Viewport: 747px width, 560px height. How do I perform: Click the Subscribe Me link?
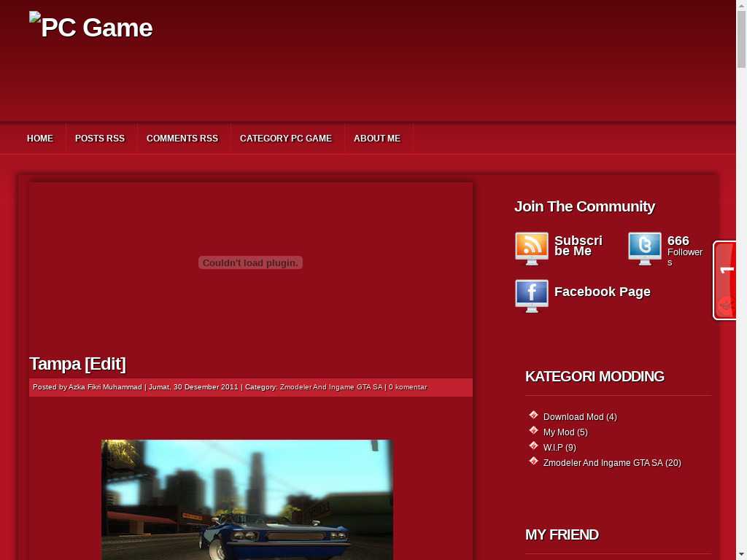[578, 246]
